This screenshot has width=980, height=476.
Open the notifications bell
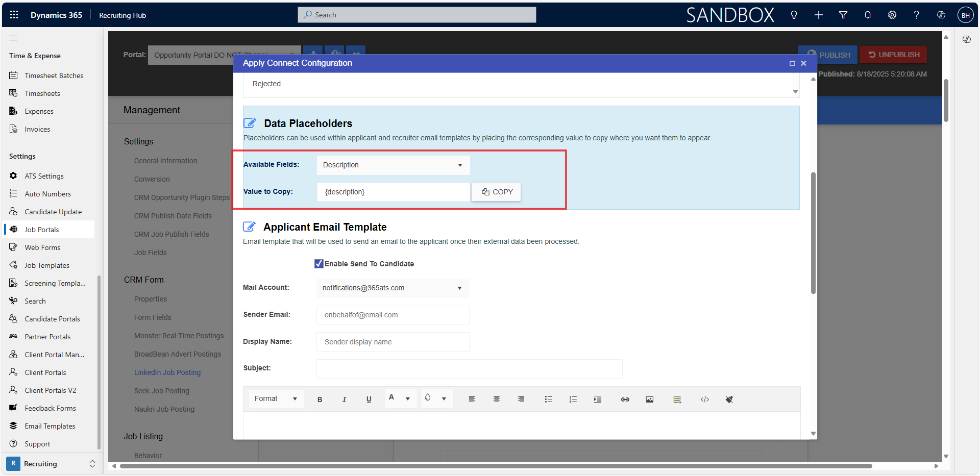(x=867, y=15)
